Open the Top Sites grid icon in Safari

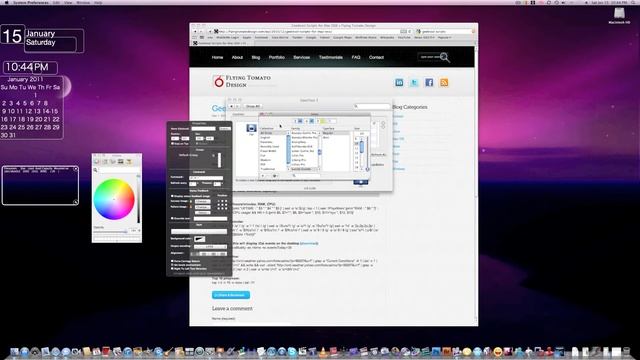(202, 37)
